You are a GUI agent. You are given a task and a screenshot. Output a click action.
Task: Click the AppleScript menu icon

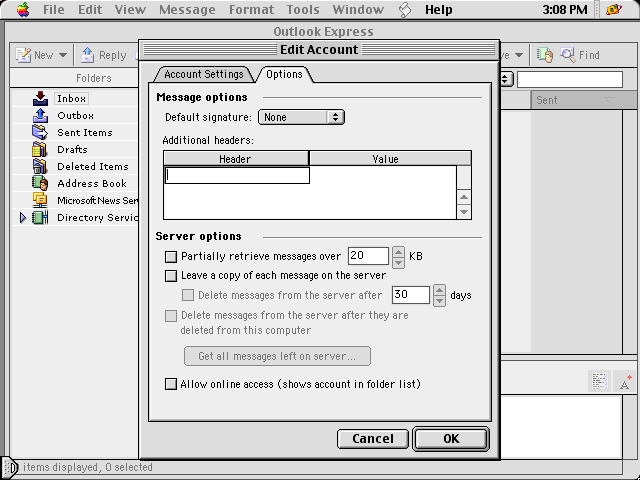(x=404, y=9)
